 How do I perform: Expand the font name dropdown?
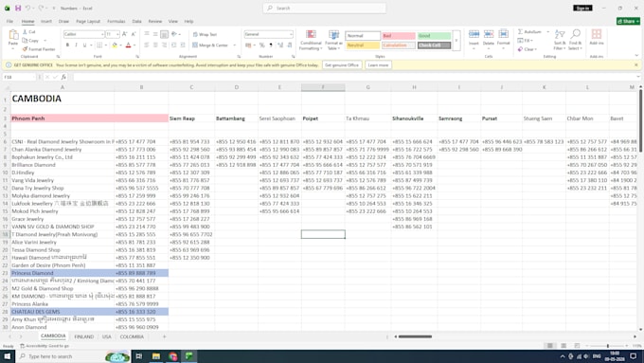pos(102,34)
